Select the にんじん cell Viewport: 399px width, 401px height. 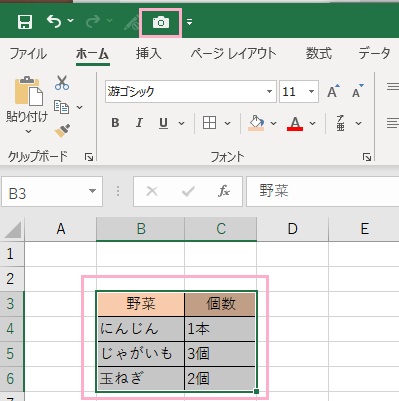click(141, 329)
